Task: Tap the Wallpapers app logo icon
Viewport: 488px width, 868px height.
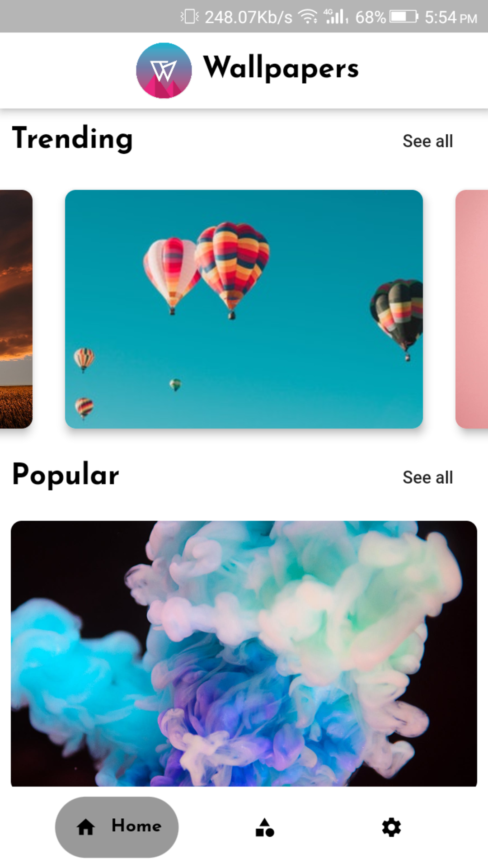Action: 164,71
